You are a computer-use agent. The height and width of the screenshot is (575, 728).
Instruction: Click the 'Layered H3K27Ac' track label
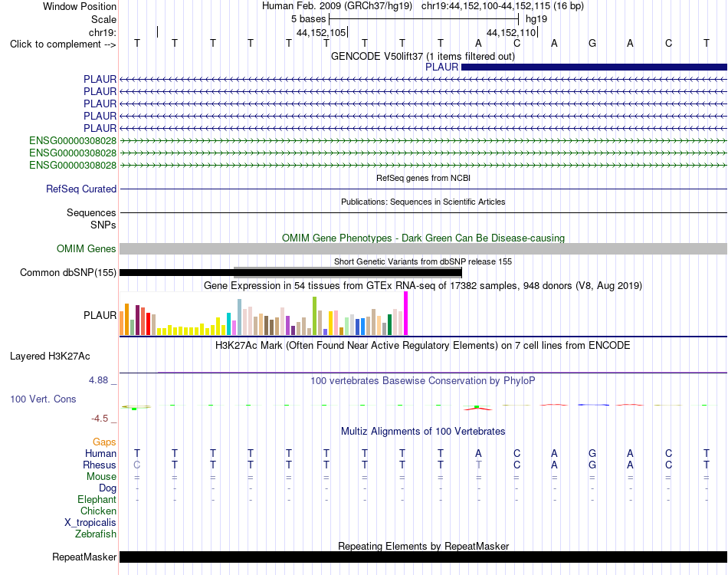click(x=50, y=356)
